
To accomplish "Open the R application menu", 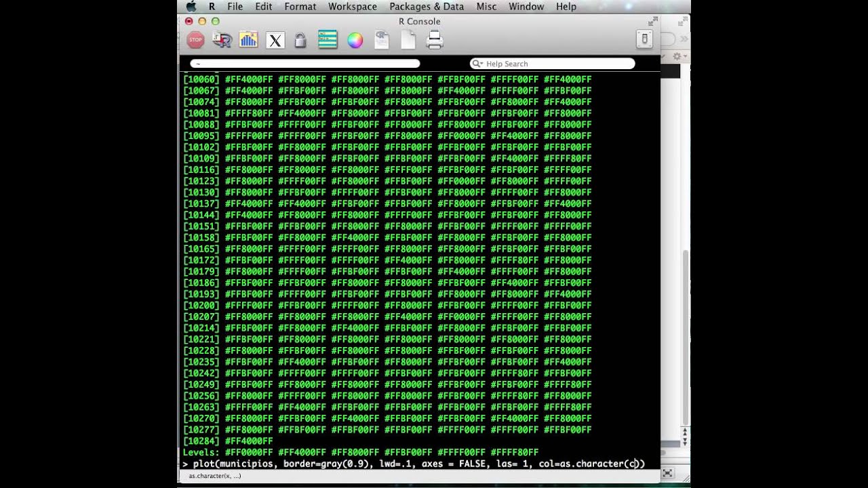I will (212, 6).
